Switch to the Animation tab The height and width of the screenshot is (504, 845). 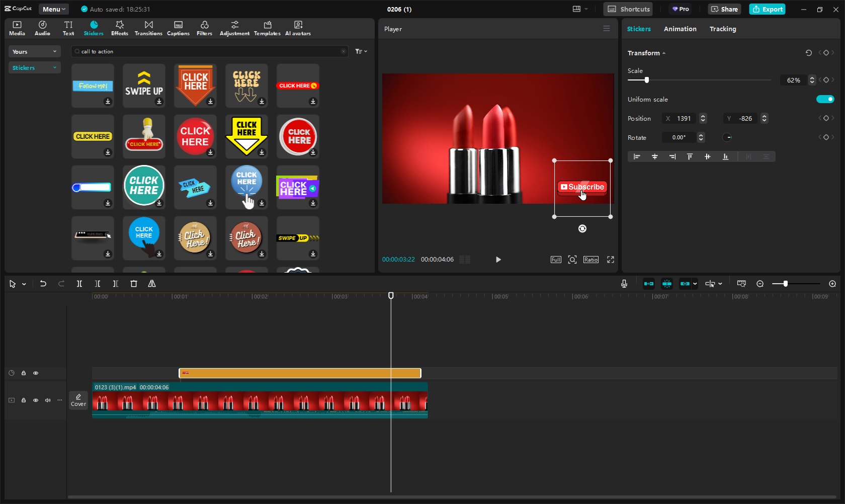[x=680, y=29]
